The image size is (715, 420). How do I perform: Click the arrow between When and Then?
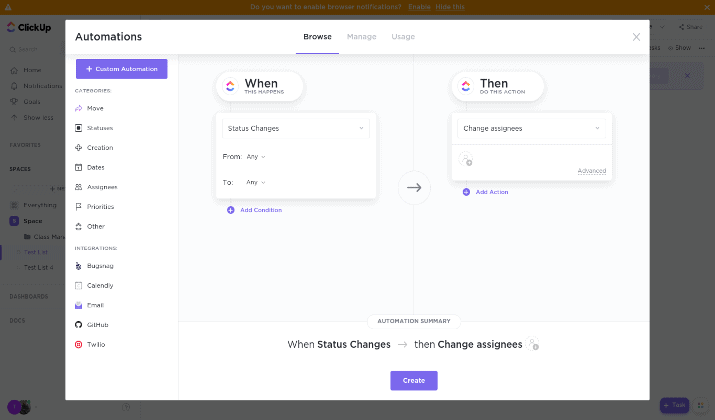click(x=414, y=187)
